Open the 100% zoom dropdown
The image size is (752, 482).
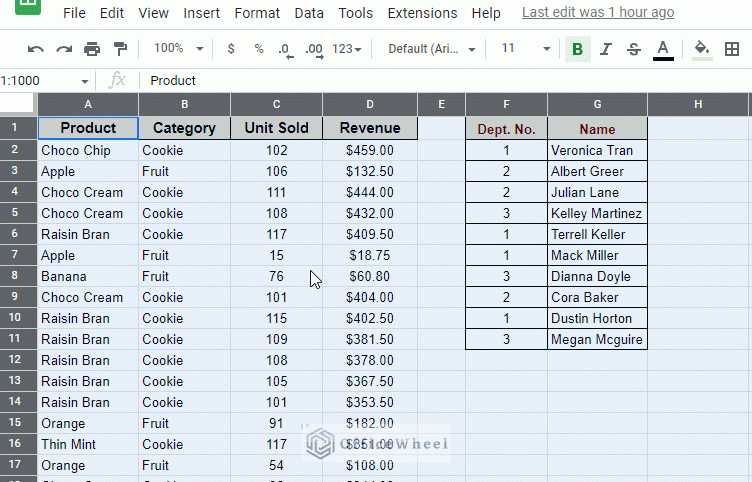click(178, 48)
